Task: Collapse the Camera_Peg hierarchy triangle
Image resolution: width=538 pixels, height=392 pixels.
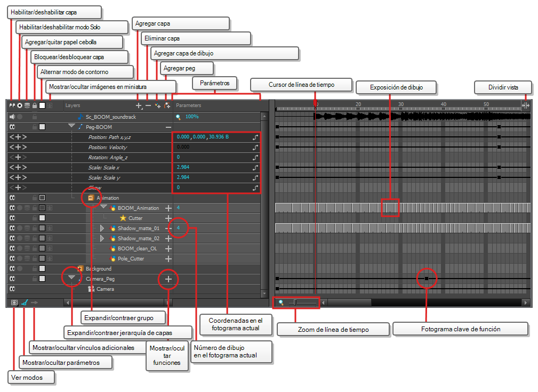Action: (71, 277)
